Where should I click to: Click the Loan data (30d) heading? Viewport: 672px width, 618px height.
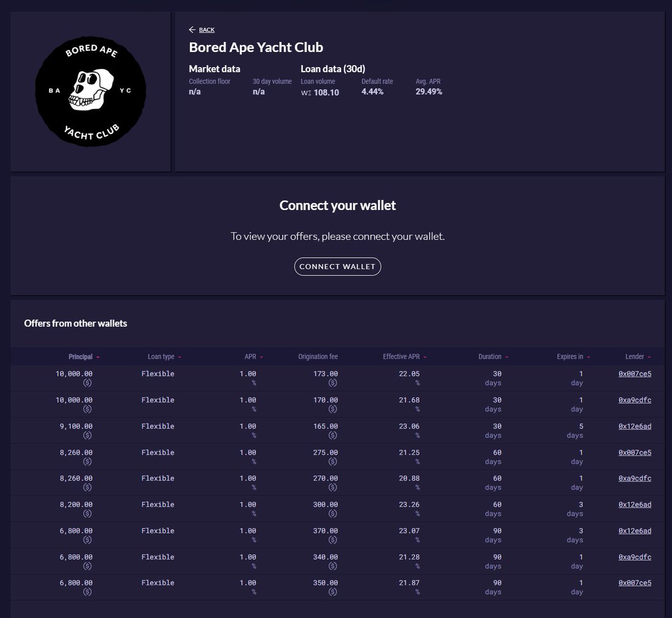click(333, 69)
